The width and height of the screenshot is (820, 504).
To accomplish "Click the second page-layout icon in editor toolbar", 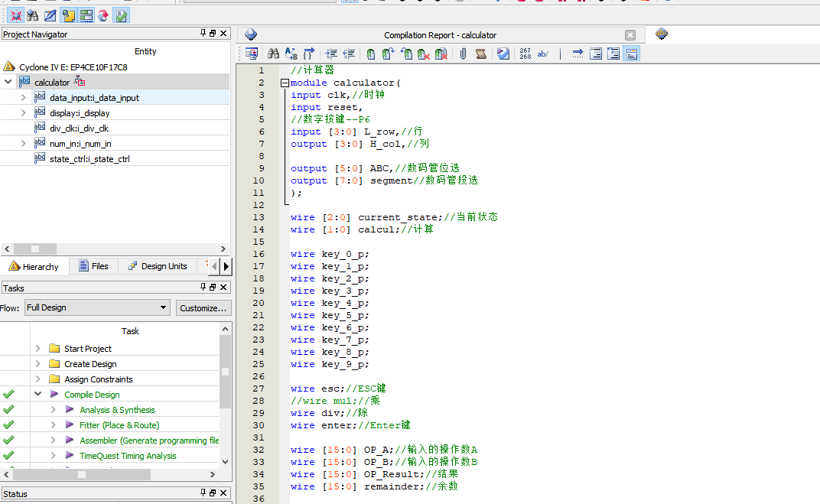I will [613, 54].
